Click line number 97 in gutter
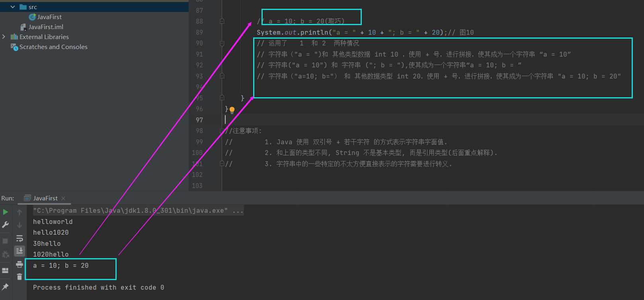Viewport: 644px width, 300px height. pyautogui.click(x=199, y=120)
